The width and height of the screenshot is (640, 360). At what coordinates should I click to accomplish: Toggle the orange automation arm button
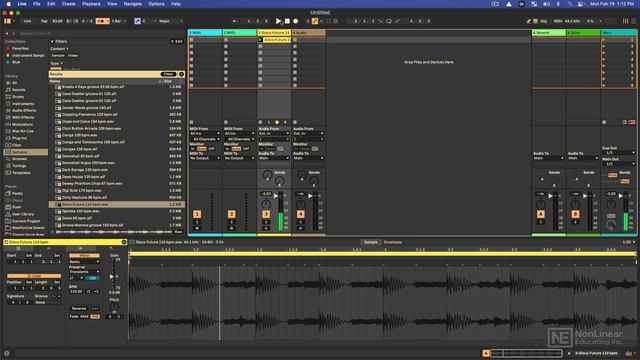[315, 21]
